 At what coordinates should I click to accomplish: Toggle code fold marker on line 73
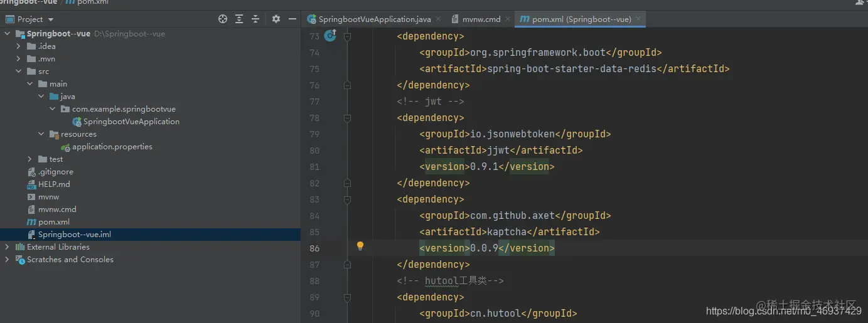click(348, 36)
